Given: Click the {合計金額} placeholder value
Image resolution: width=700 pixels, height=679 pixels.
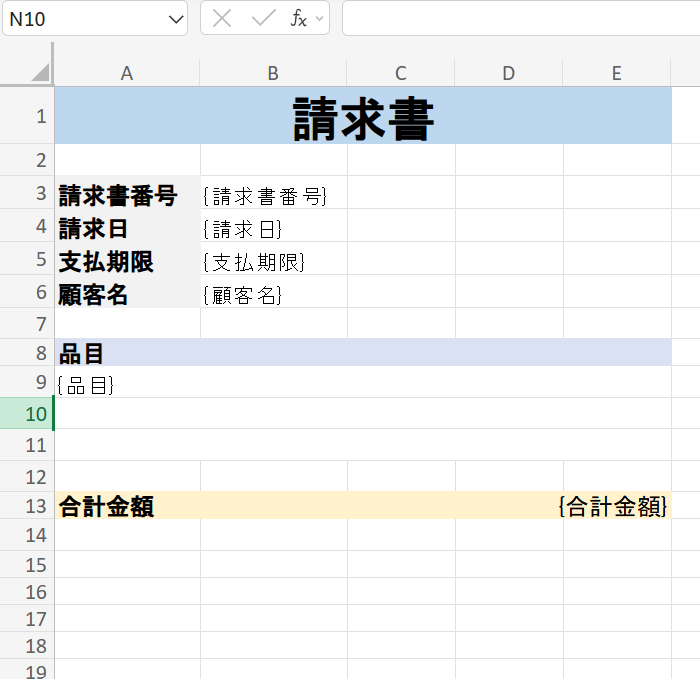Looking at the screenshot, I should pyautogui.click(x=612, y=506).
